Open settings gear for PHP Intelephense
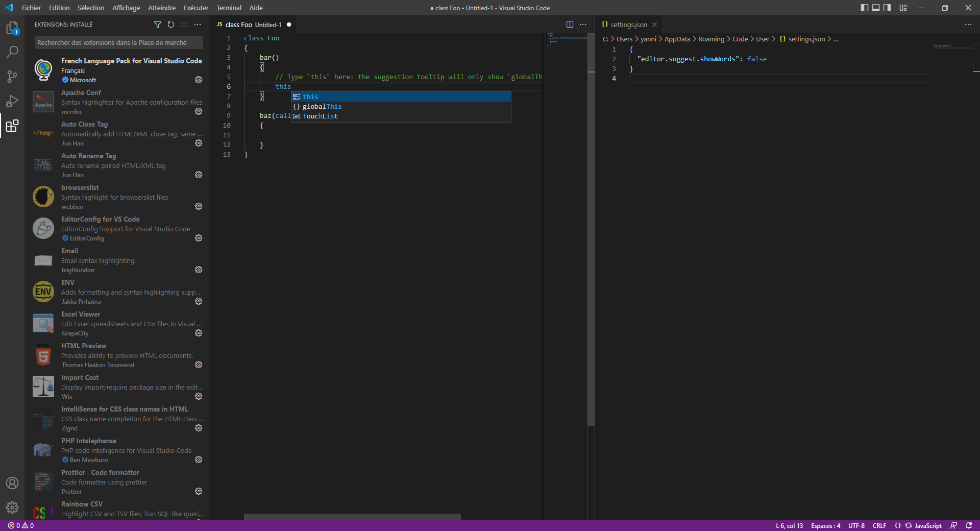 tap(199, 460)
